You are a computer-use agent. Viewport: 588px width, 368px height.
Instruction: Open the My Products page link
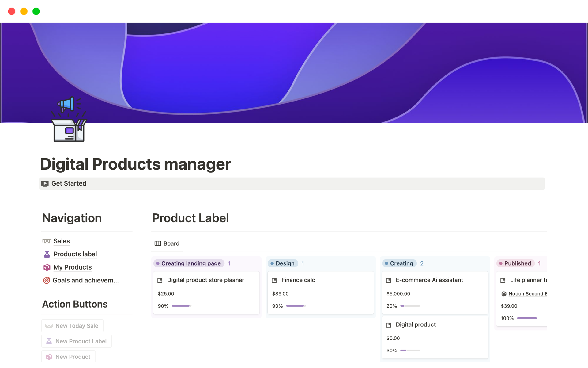coord(73,267)
